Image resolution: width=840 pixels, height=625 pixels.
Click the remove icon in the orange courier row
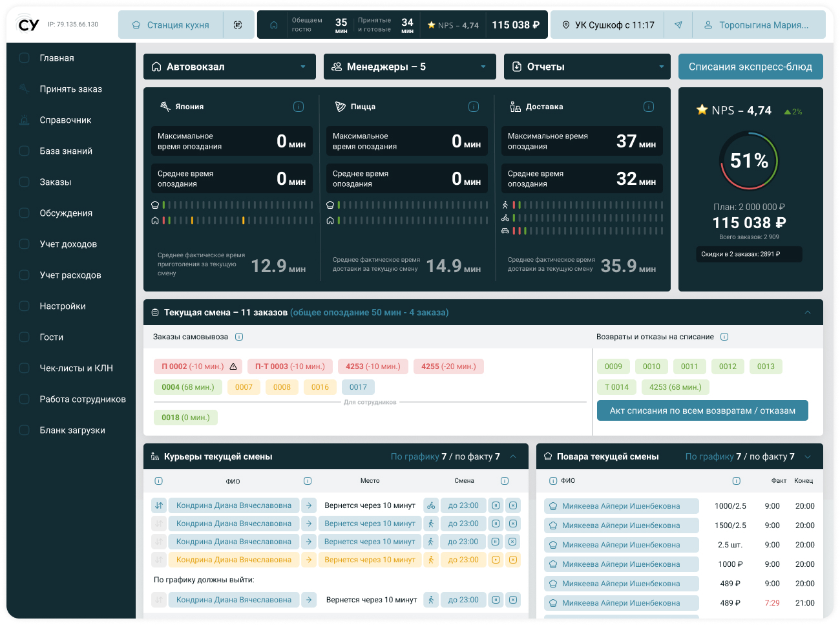[513, 560]
